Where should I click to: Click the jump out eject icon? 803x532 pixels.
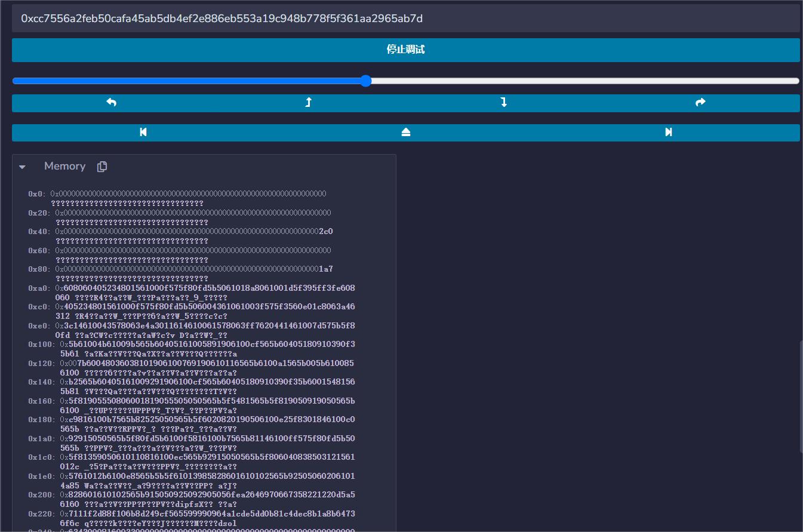tap(406, 133)
